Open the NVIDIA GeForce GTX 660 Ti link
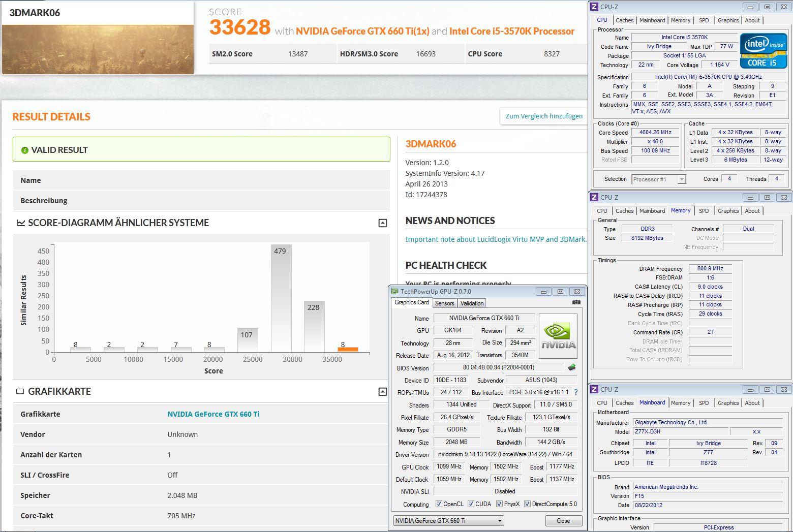 [213, 414]
